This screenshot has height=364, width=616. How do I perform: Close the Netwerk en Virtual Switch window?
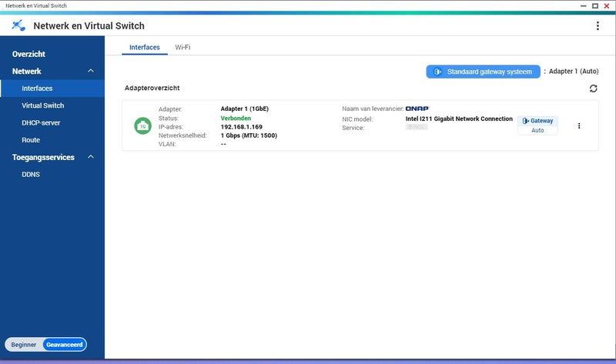click(x=607, y=6)
